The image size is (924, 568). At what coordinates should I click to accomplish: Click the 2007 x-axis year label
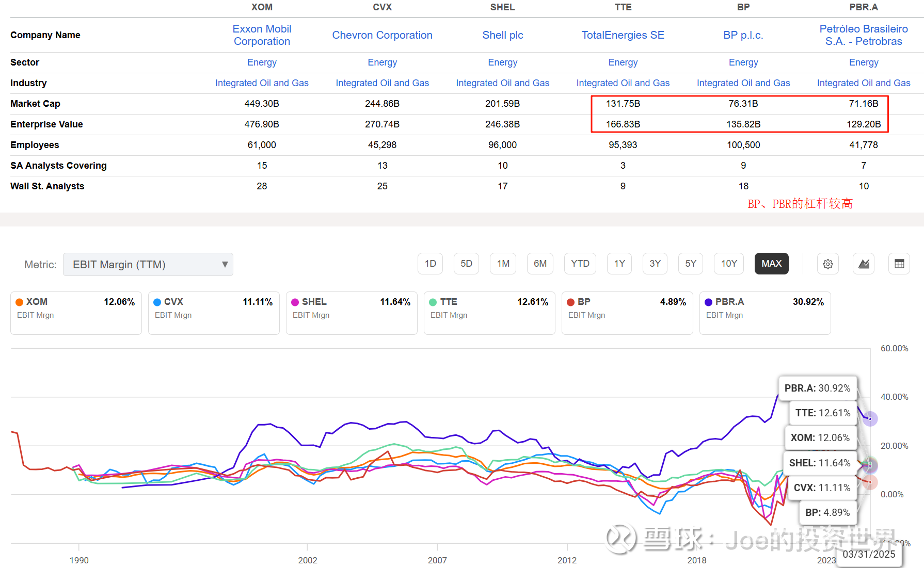[437, 560]
